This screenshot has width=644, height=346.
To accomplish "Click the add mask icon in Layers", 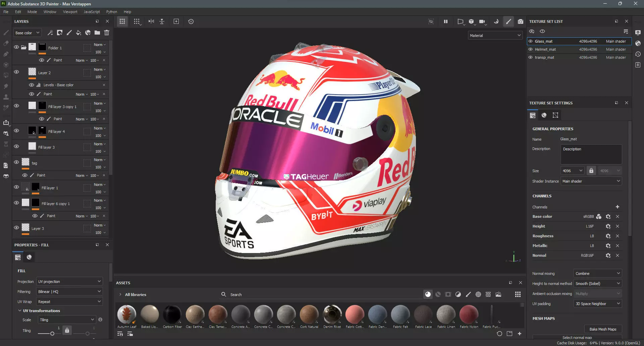I will pyautogui.click(x=60, y=33).
